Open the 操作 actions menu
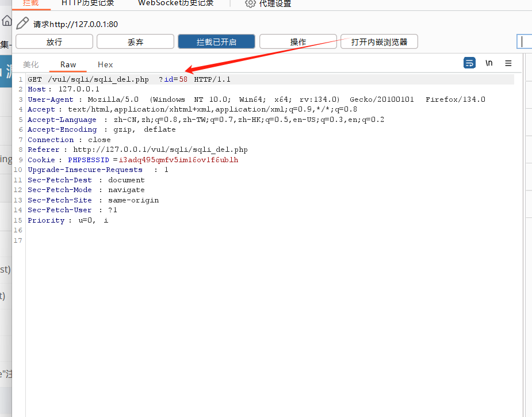 (x=298, y=42)
